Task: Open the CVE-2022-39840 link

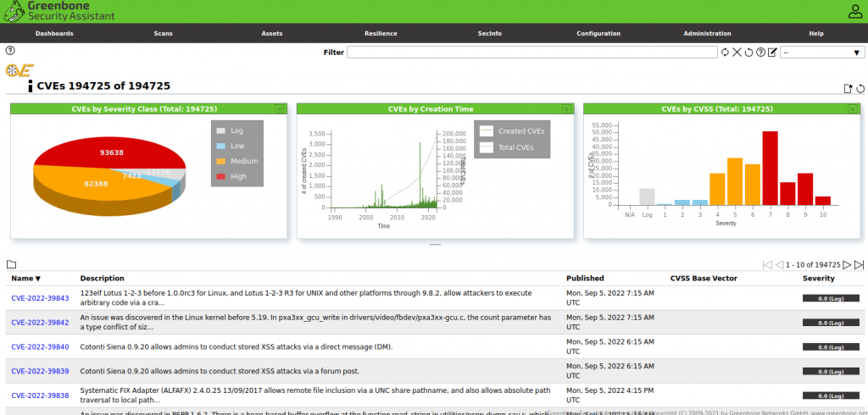Action: [x=40, y=347]
